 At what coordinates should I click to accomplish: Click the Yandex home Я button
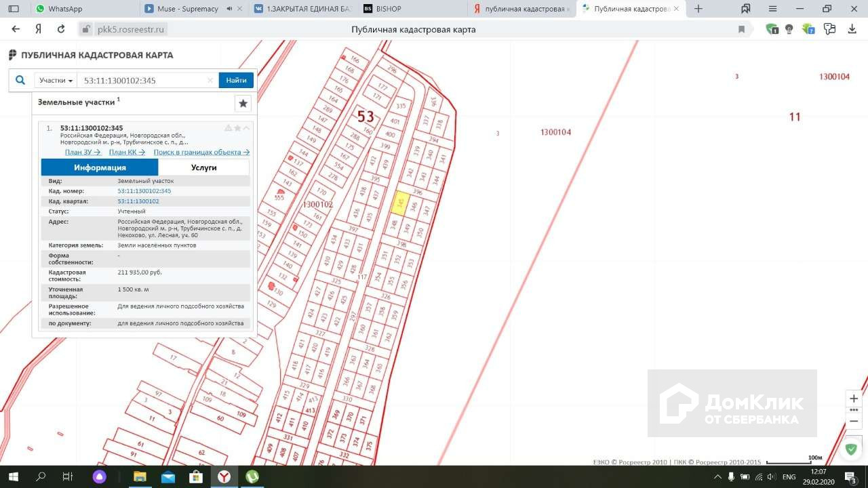click(39, 29)
